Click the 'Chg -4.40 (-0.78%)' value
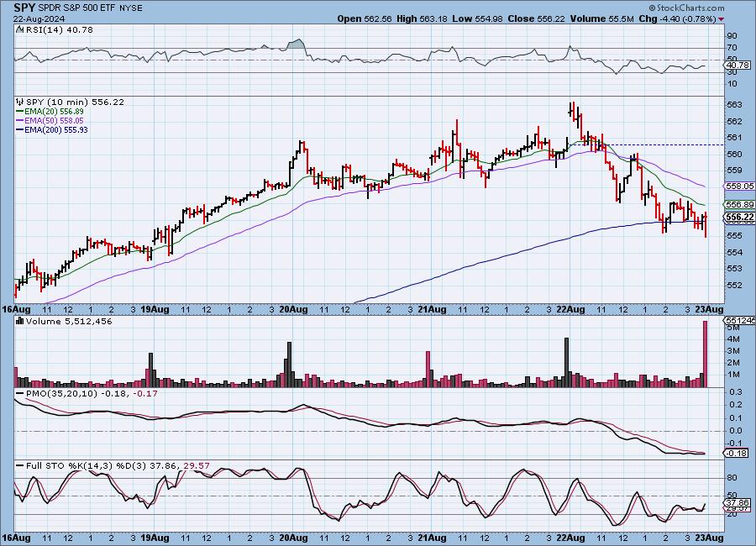756x546 pixels. click(677, 18)
